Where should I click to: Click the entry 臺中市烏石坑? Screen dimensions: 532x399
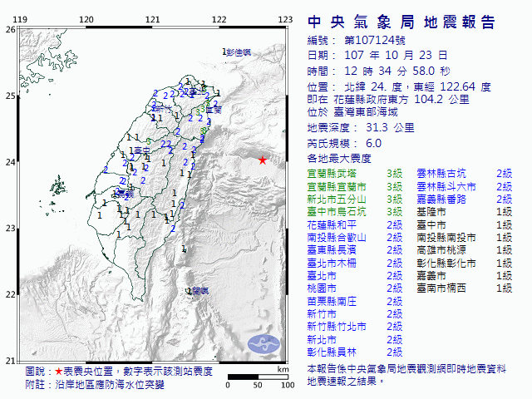pyautogui.click(x=337, y=213)
